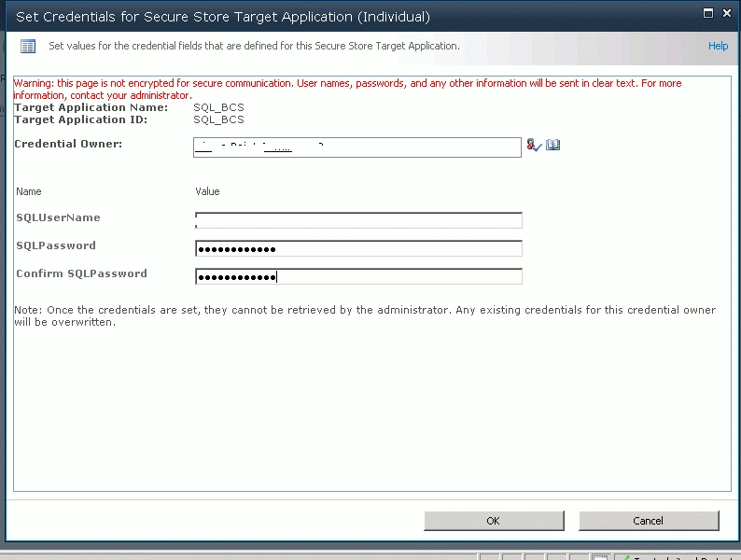Click into the SQLUserName field

pos(358,220)
